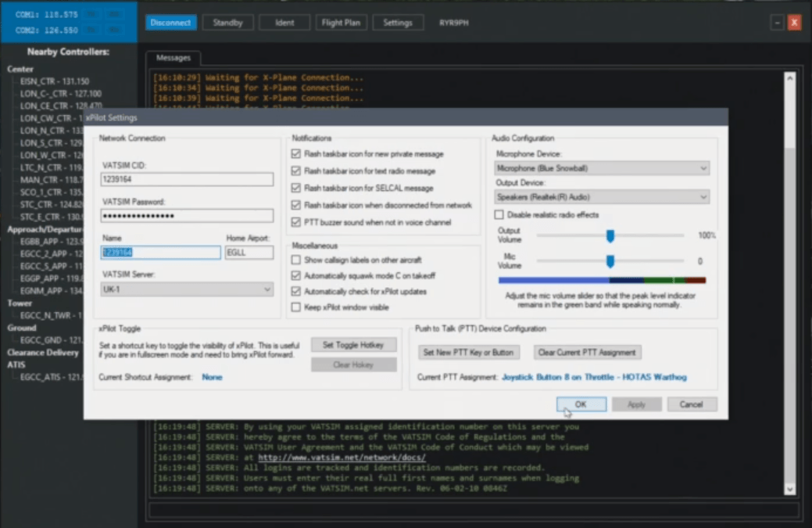812x528 pixels.
Task: Disconnect from the VATSIM network
Action: click(170, 22)
